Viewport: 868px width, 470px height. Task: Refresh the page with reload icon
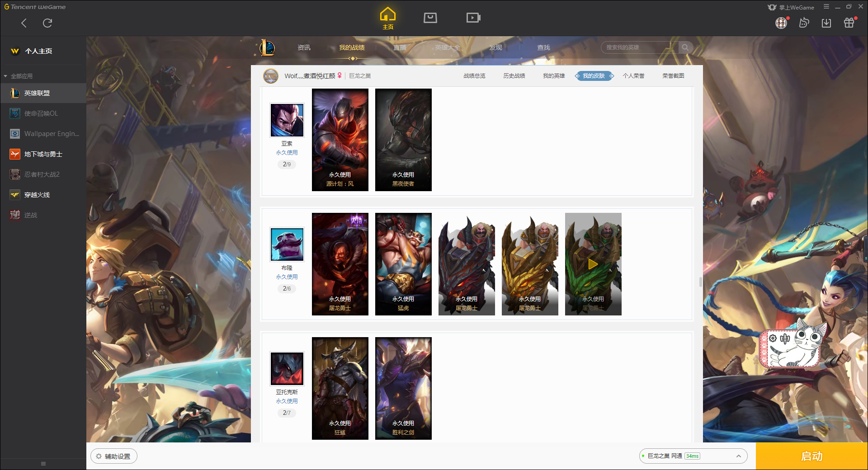(47, 23)
